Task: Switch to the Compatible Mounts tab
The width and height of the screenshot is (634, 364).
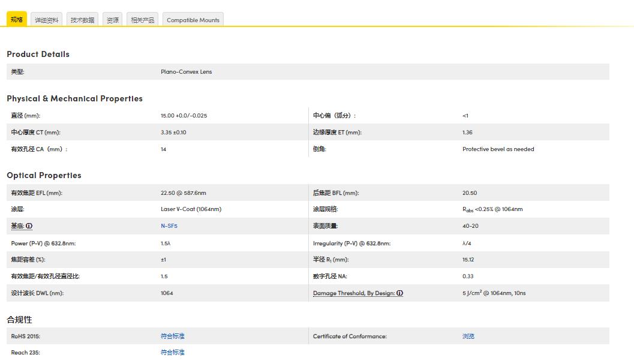Action: point(193,20)
